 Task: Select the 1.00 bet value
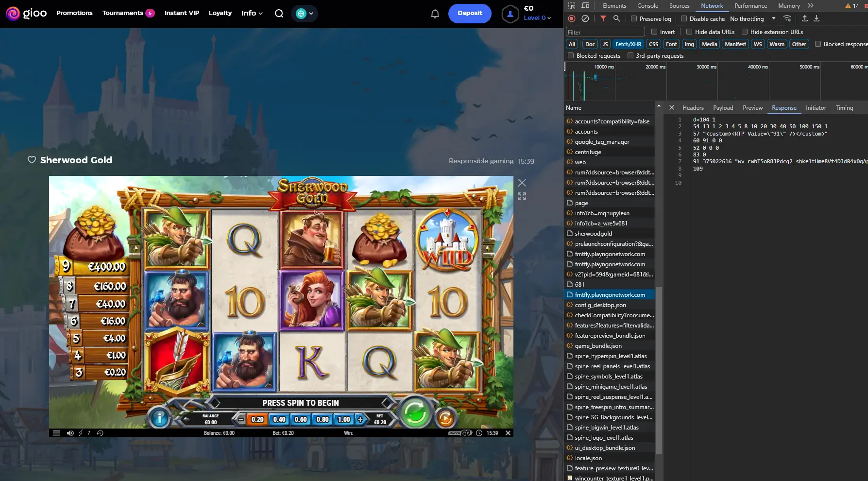coord(344,419)
